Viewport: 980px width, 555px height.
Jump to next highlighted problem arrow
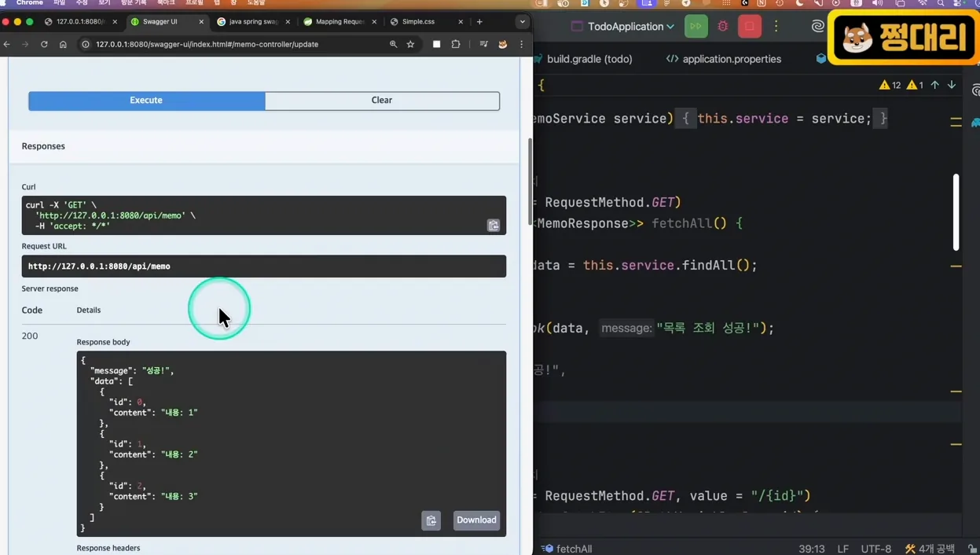pos(951,85)
